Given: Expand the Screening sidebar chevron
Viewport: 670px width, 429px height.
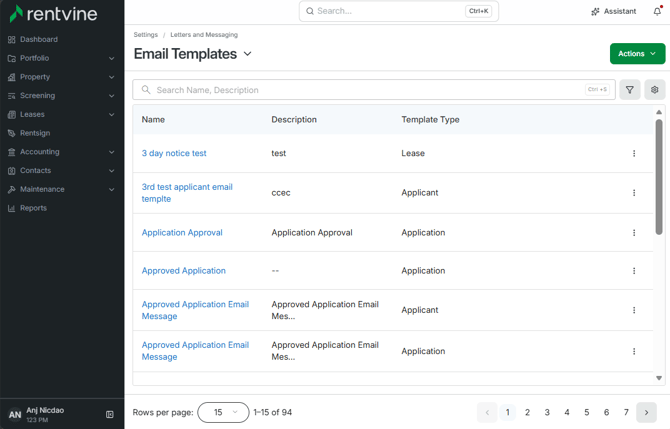Looking at the screenshot, I should [112, 96].
